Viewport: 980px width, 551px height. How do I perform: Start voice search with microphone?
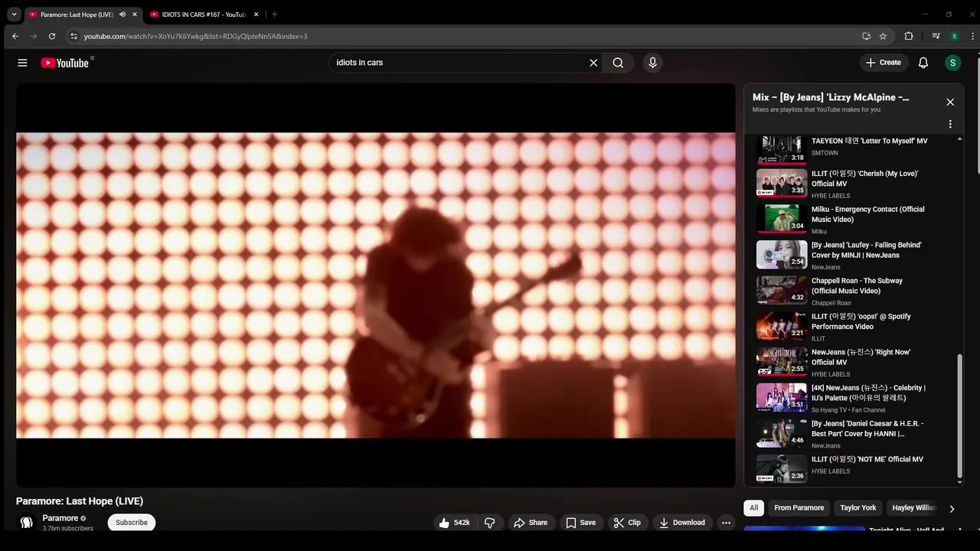point(652,63)
